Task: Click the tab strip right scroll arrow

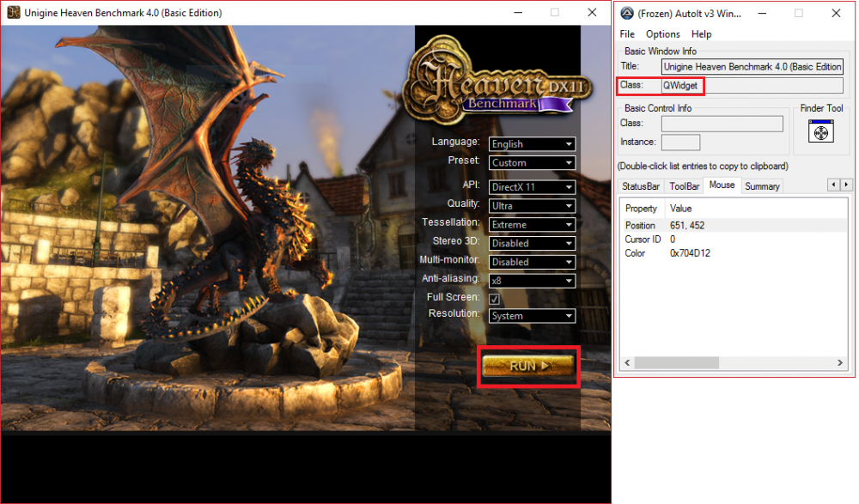Action: coord(846,185)
